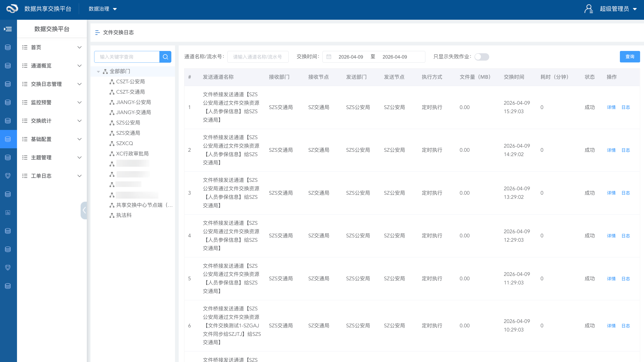Open 详情 link for row 1
The image size is (644, 362).
click(611, 107)
